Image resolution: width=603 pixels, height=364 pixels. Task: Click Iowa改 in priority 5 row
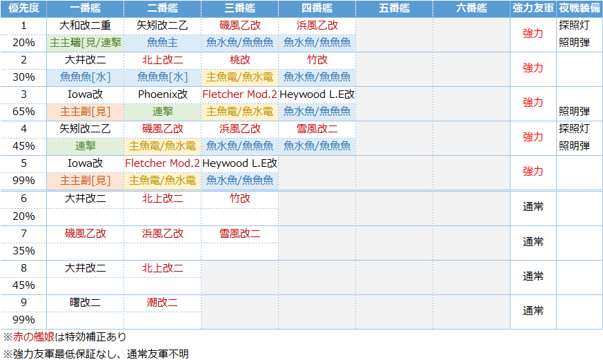85,163
